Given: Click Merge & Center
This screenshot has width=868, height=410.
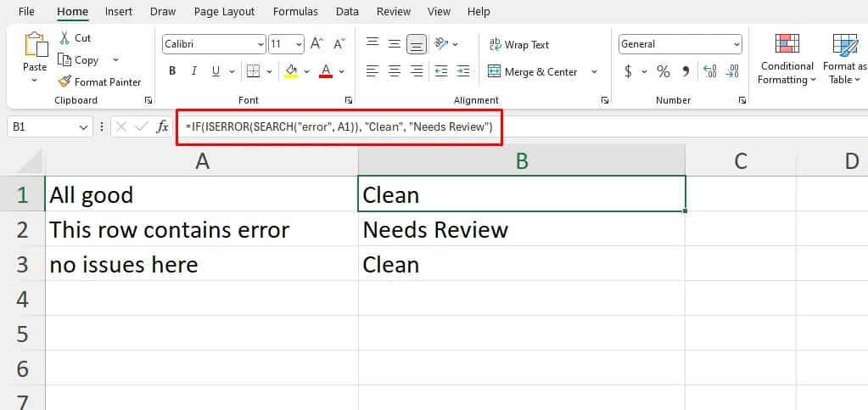Looking at the screenshot, I should (x=532, y=72).
